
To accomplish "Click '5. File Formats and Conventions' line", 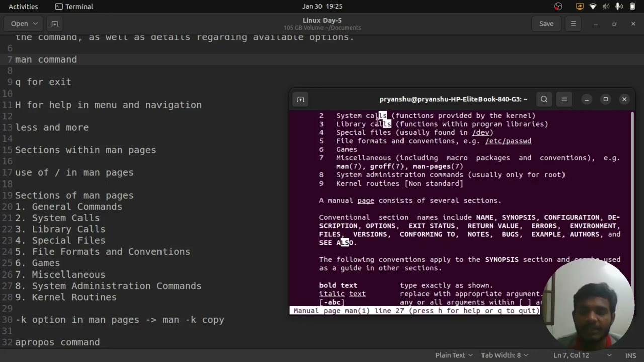I will point(103,252).
